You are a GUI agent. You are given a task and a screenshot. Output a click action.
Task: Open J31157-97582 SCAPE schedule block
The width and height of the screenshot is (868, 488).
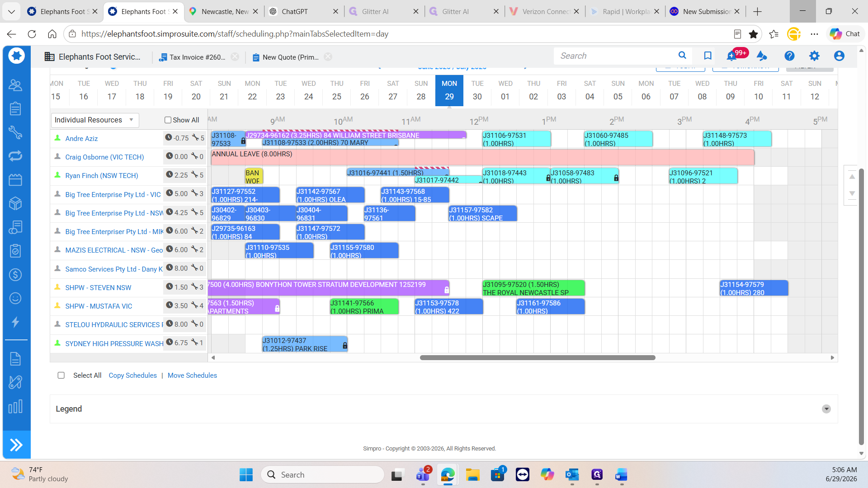482,214
